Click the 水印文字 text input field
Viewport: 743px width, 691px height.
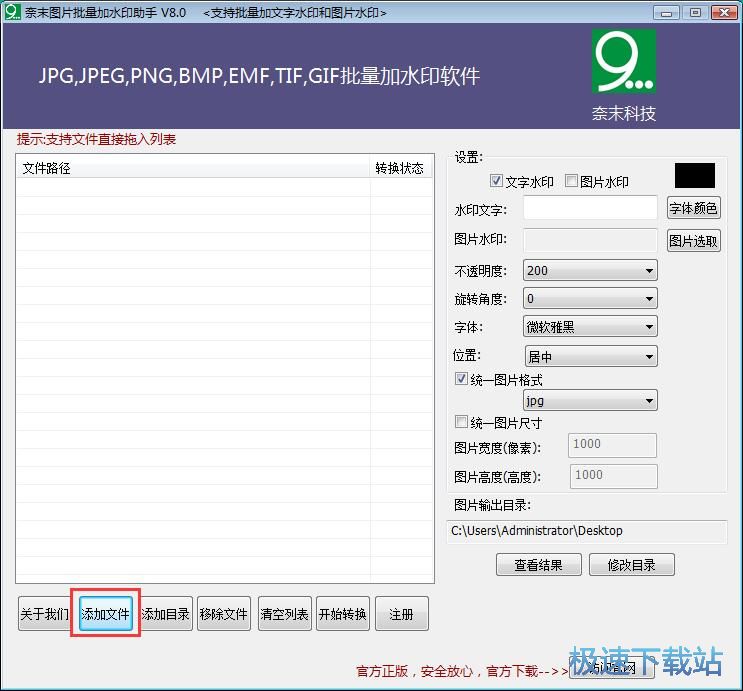pos(590,208)
